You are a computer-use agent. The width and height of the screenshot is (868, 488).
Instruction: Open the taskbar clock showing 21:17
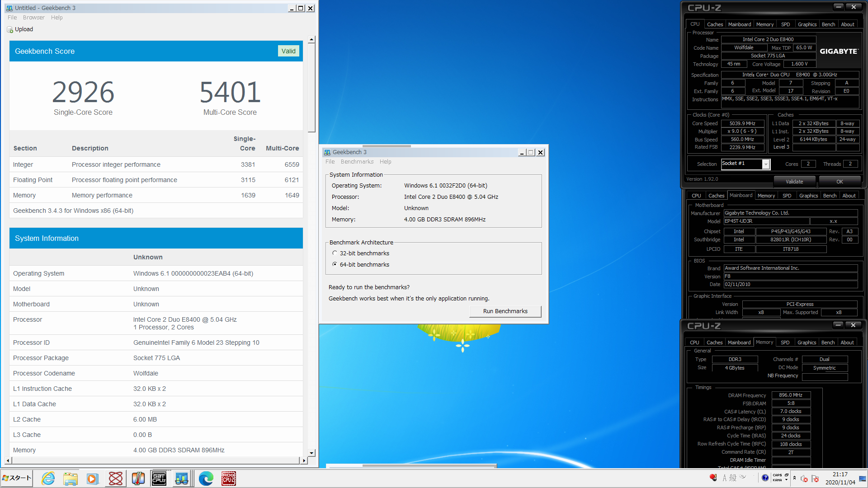pos(840,479)
